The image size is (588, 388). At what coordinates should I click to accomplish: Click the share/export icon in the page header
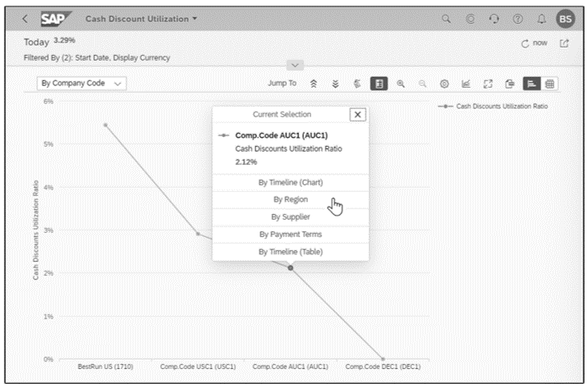point(563,43)
